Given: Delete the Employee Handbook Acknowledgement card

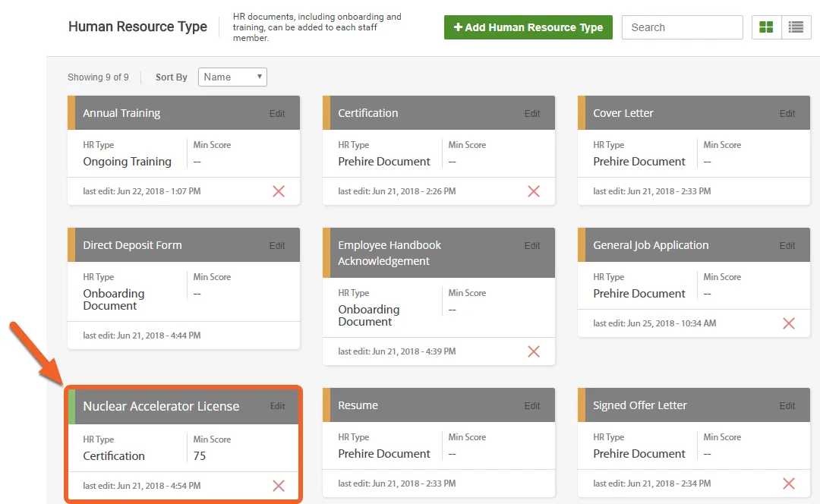Looking at the screenshot, I should (x=534, y=351).
